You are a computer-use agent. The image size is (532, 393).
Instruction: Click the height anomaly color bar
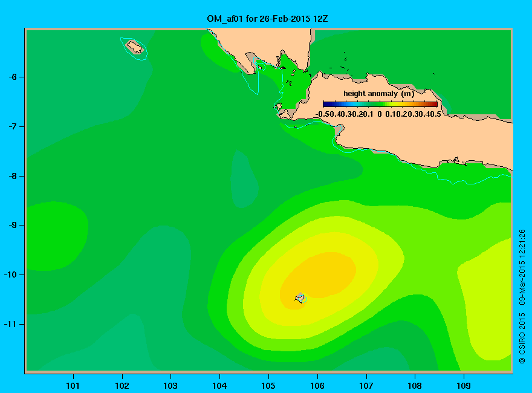click(x=380, y=105)
